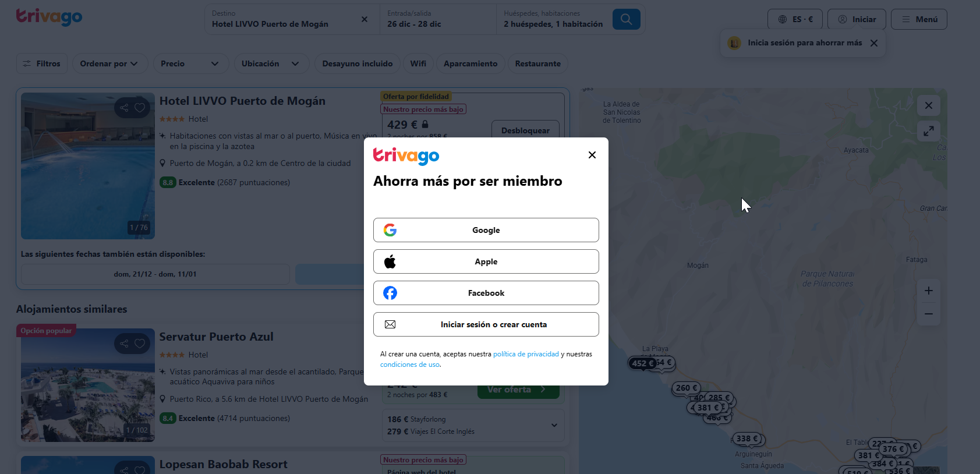
Task: Open the Entrada/salida date field
Action: click(438, 19)
